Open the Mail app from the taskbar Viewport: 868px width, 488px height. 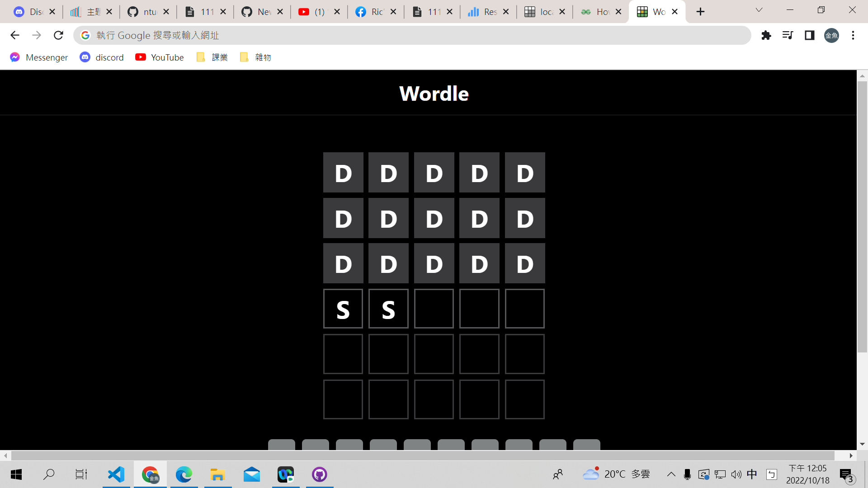pos(252,474)
